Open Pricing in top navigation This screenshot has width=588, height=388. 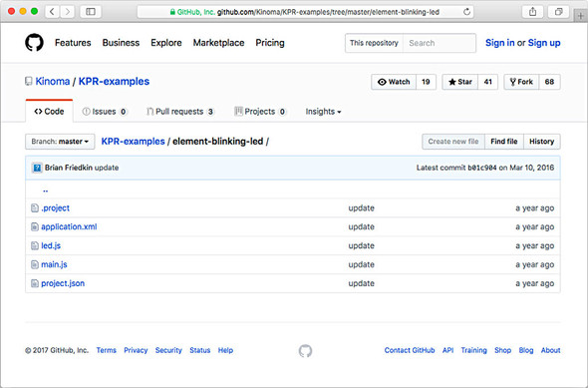pos(270,43)
